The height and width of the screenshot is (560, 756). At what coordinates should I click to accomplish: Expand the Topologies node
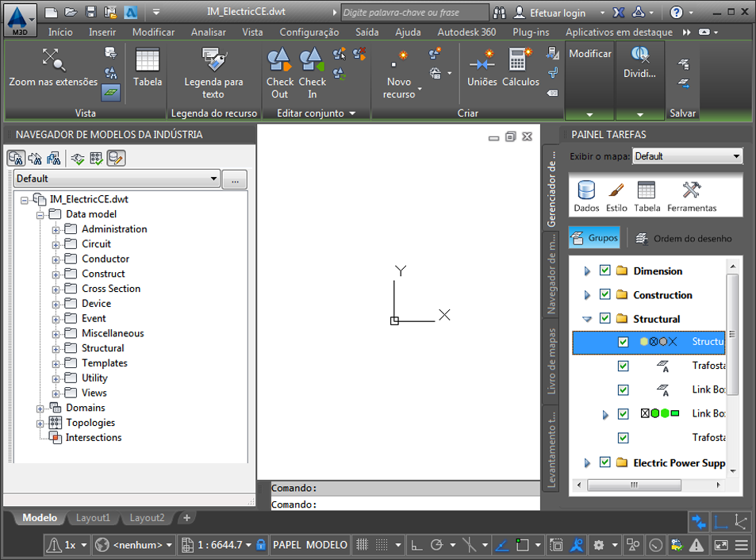[x=40, y=424]
